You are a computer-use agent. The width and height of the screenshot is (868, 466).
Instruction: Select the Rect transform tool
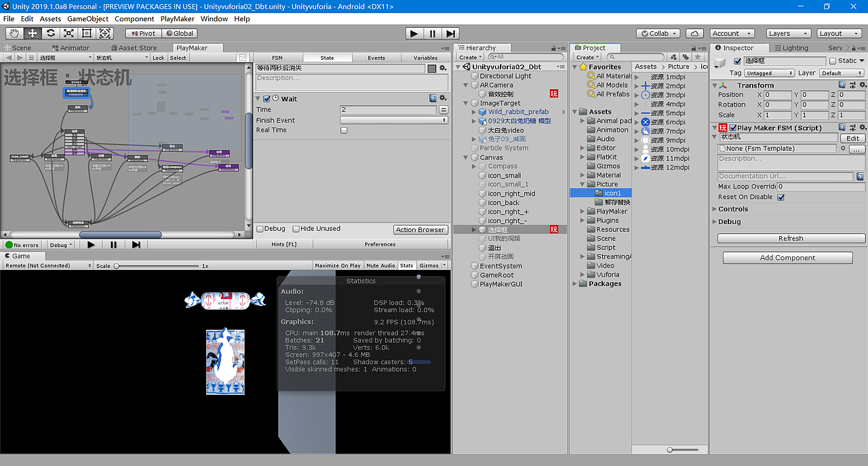87,33
